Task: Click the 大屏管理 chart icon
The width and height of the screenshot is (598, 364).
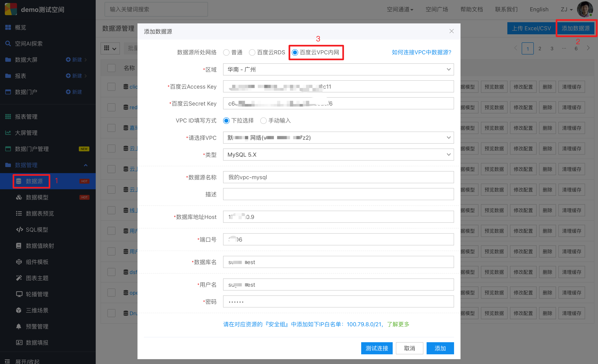Action: coord(8,133)
